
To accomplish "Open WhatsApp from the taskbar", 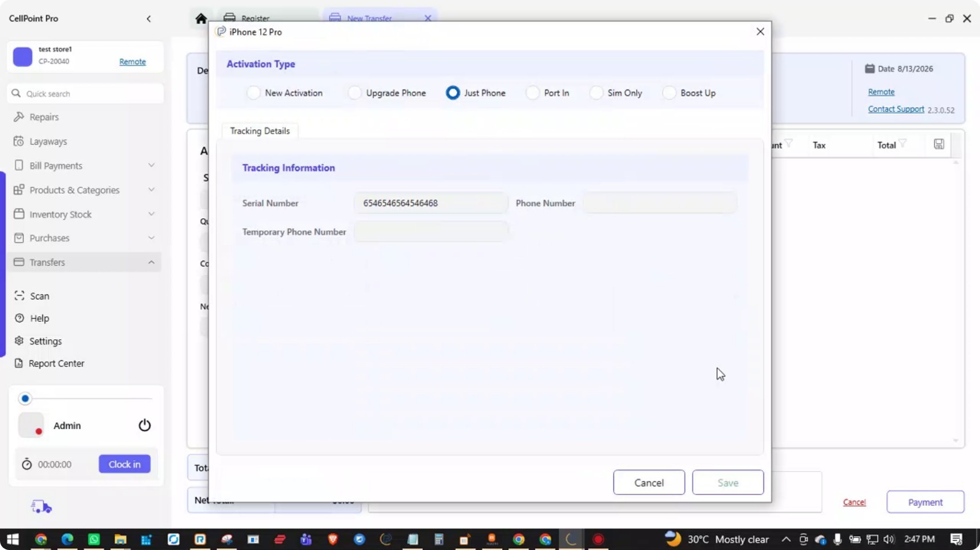I will pyautogui.click(x=94, y=540).
